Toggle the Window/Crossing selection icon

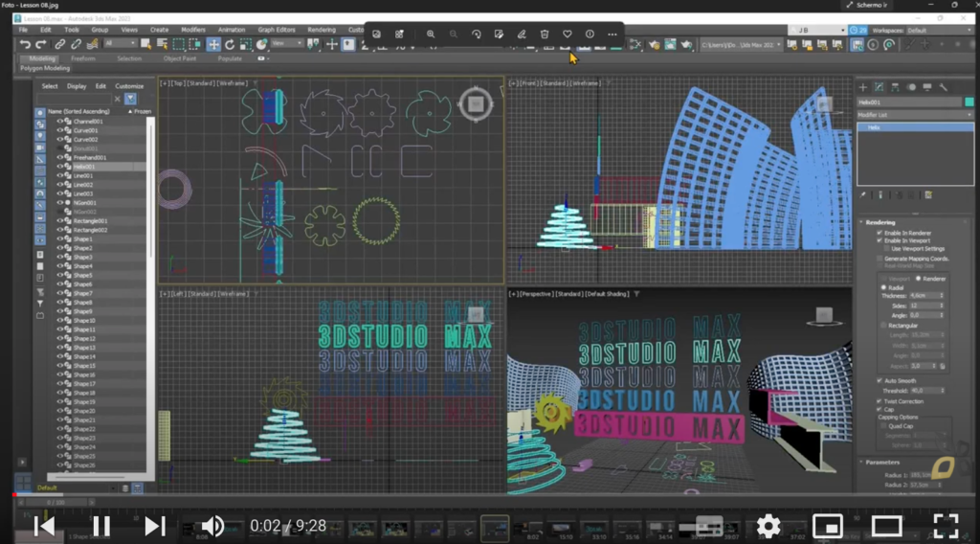click(195, 44)
